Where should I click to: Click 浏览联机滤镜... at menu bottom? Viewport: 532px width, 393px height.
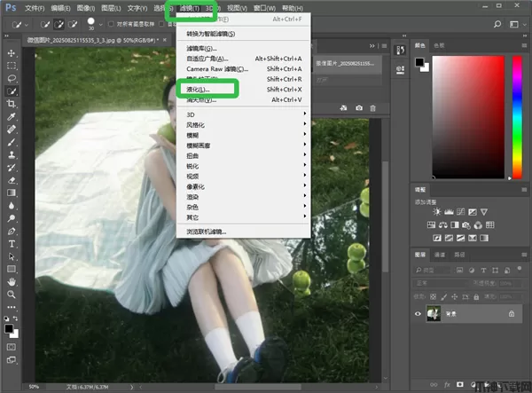[x=206, y=231]
